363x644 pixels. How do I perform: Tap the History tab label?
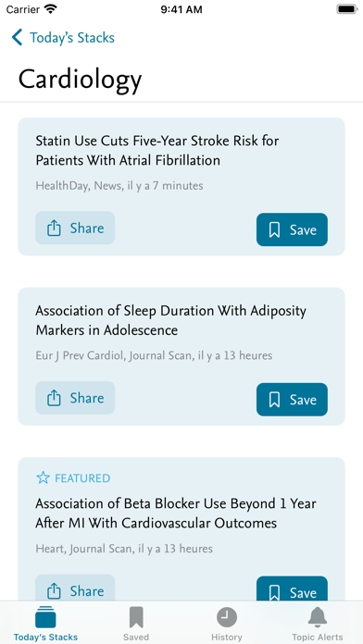[x=227, y=638]
